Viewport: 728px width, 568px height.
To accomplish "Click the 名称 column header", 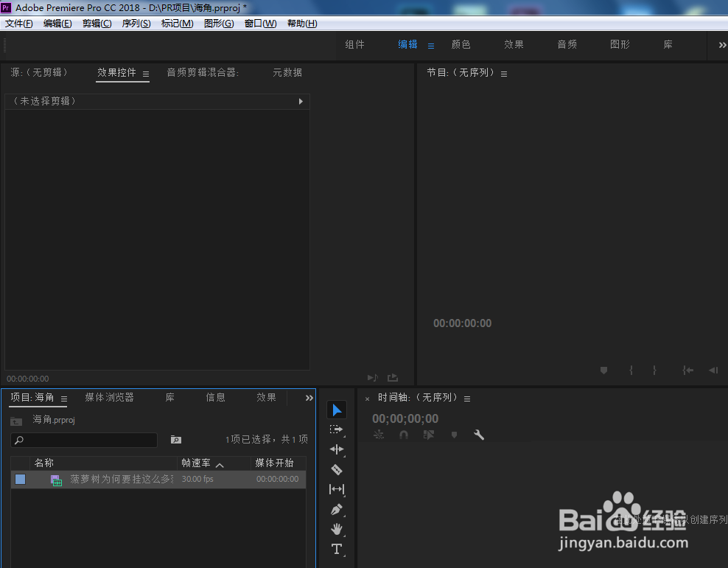I will point(44,463).
